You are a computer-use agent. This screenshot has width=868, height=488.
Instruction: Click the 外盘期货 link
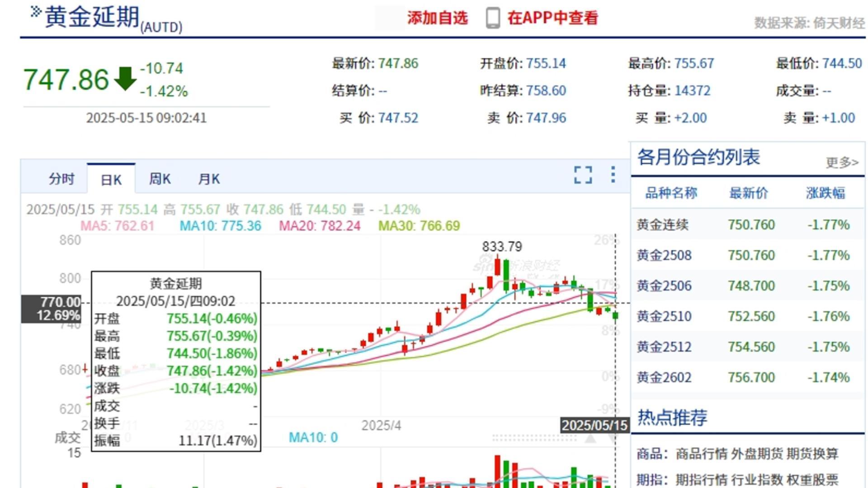coord(757,454)
